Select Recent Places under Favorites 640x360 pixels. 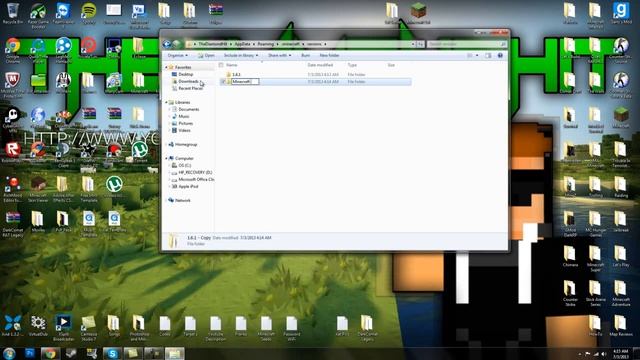pos(190,88)
